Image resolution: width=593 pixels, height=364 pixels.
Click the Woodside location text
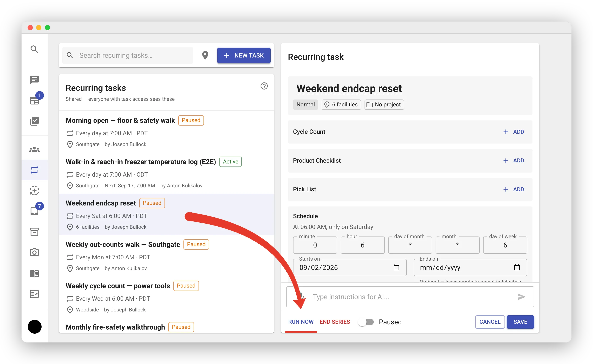(87, 310)
